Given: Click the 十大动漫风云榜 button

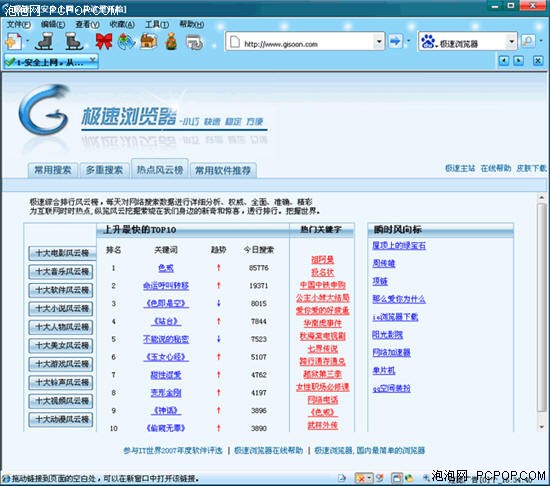Looking at the screenshot, I should tap(62, 419).
